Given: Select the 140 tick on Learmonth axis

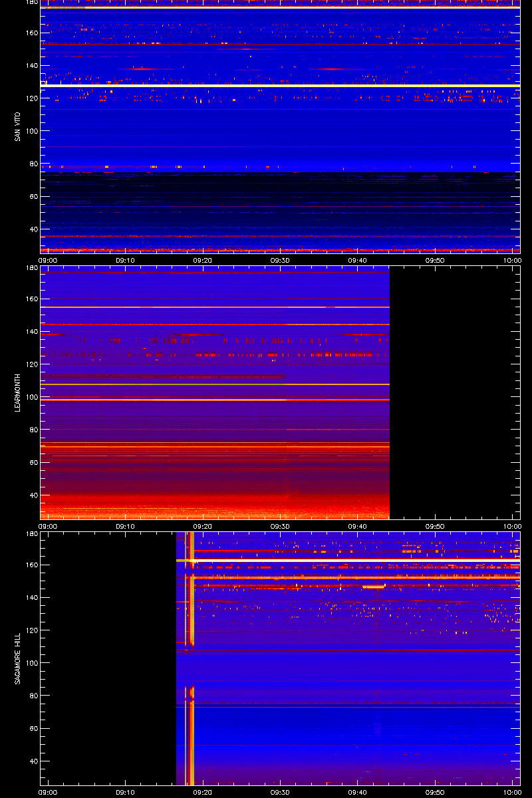Looking at the screenshot, I should pos(31,332).
